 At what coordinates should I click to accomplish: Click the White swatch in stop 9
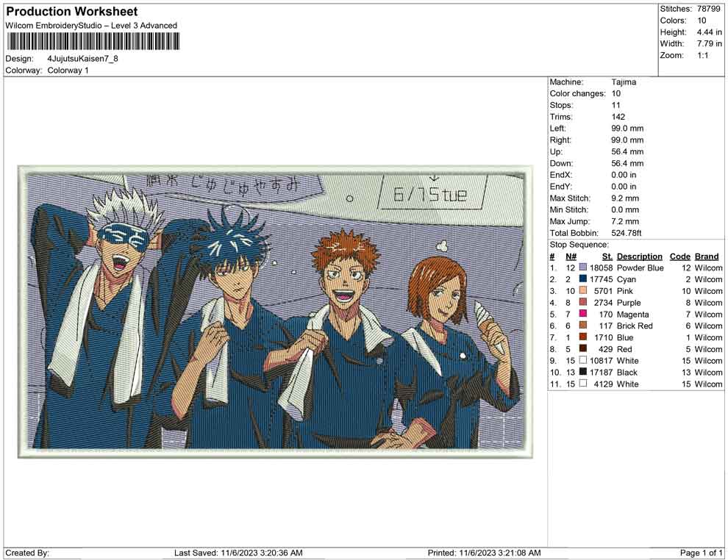point(582,361)
